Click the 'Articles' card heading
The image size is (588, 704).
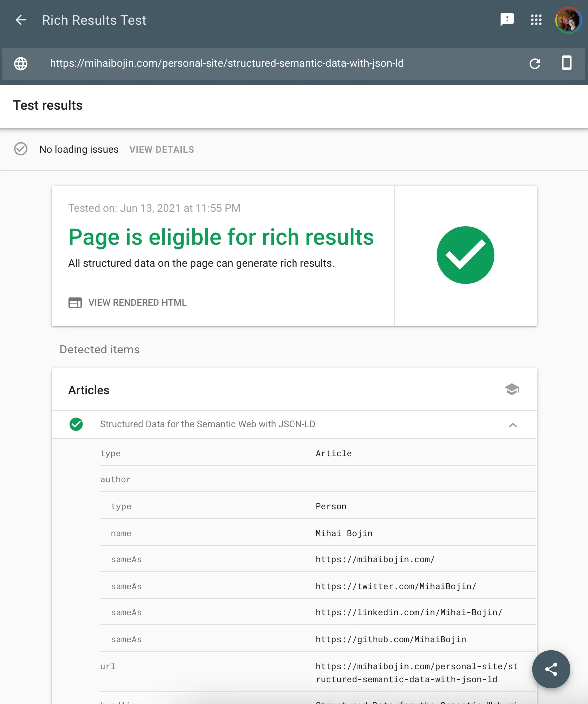[x=89, y=390]
